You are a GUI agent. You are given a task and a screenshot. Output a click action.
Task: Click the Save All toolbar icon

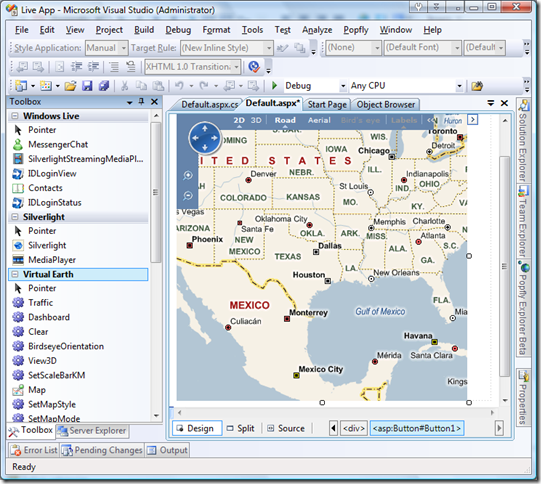(x=104, y=86)
